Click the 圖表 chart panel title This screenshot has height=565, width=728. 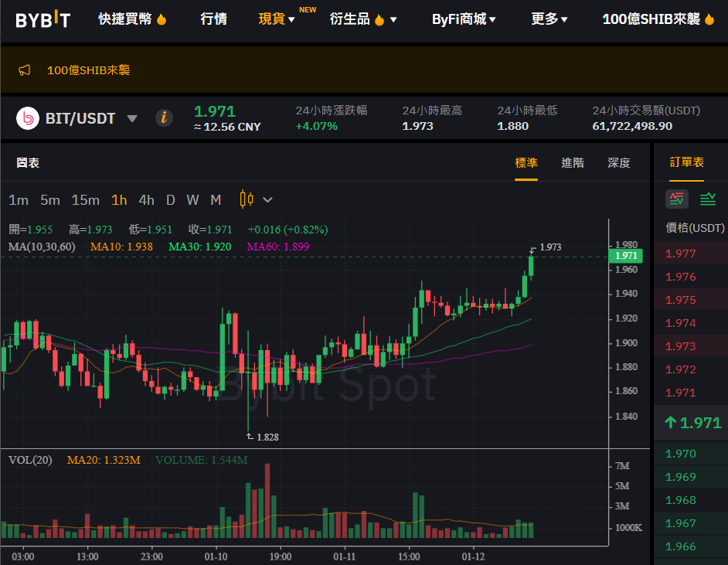pyautogui.click(x=28, y=163)
